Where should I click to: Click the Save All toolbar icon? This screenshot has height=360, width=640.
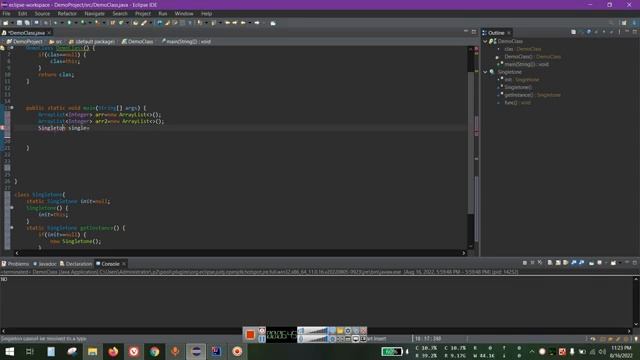27,23
